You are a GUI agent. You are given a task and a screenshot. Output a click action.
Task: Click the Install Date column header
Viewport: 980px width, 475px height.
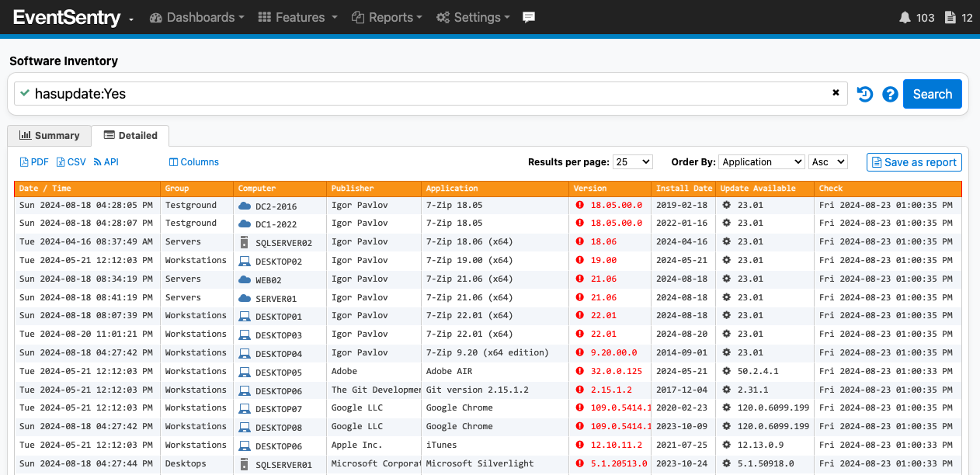[x=683, y=189]
